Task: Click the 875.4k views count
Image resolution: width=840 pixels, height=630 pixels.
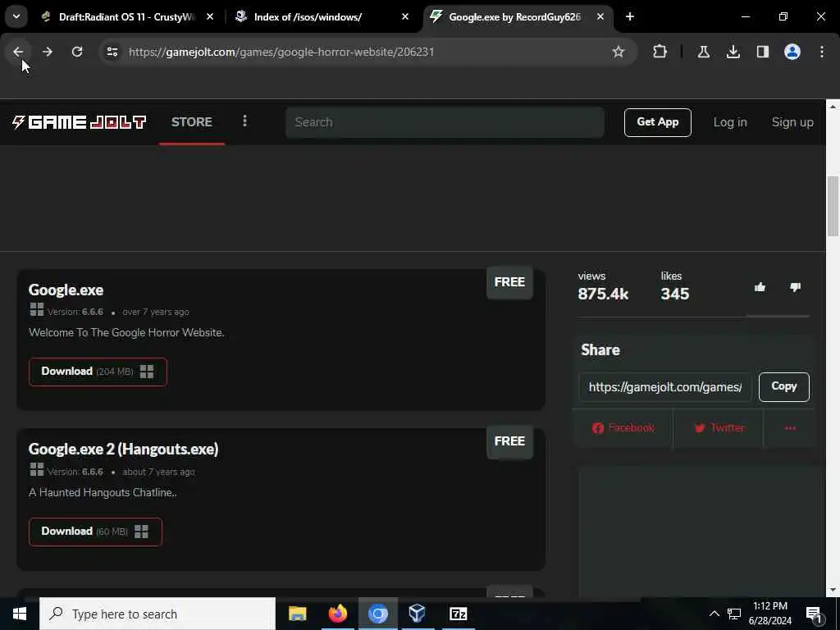Action: pos(603,294)
